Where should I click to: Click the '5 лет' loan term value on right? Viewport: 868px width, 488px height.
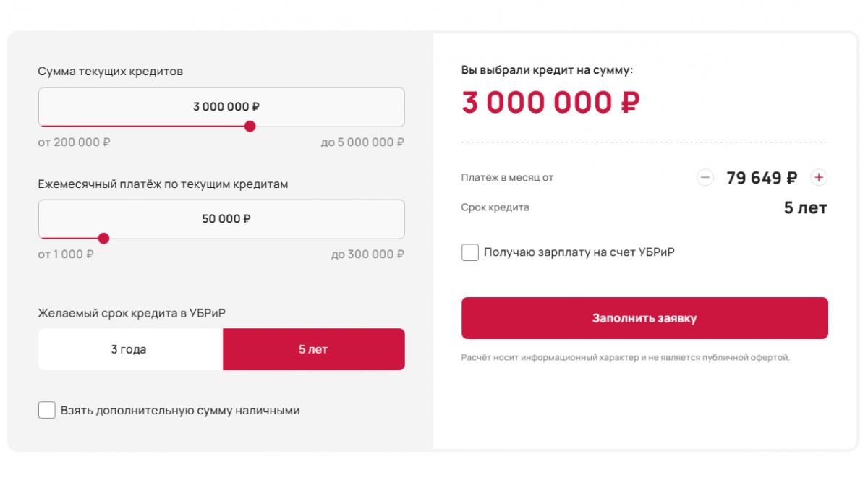(806, 208)
